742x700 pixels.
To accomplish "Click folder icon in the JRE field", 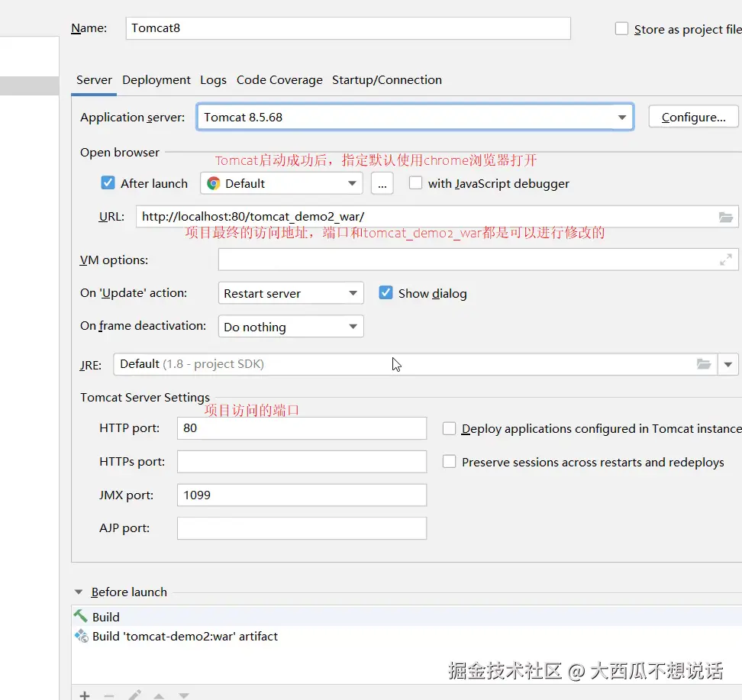I will point(704,364).
